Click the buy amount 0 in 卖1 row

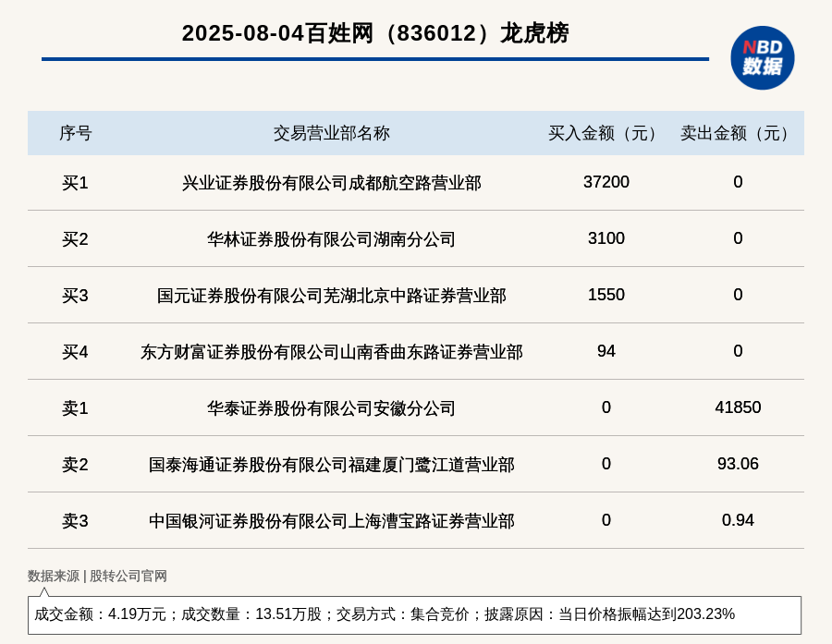(606, 407)
